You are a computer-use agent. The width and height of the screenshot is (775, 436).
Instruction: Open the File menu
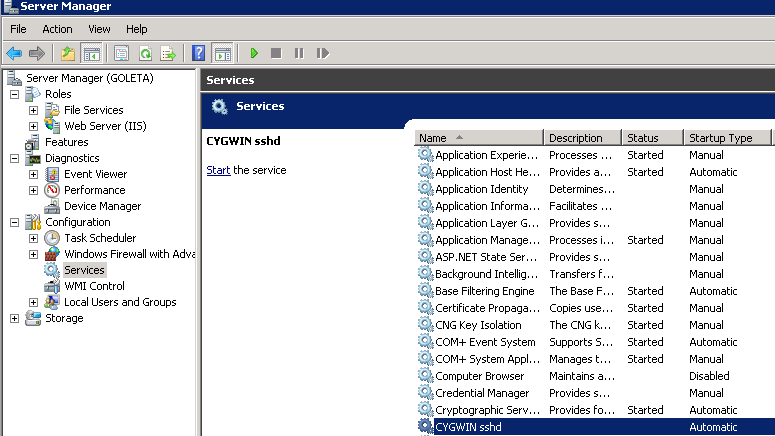(18, 29)
